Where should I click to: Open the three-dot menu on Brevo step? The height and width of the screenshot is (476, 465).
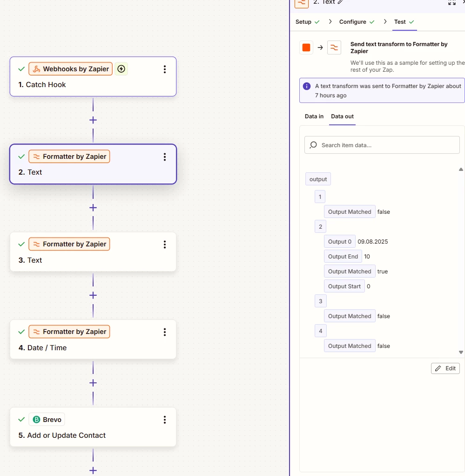pyautogui.click(x=165, y=420)
